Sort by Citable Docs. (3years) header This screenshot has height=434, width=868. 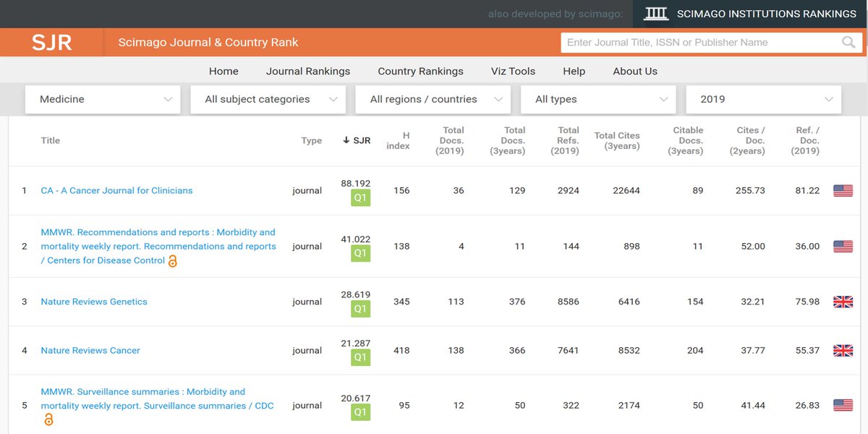click(686, 141)
